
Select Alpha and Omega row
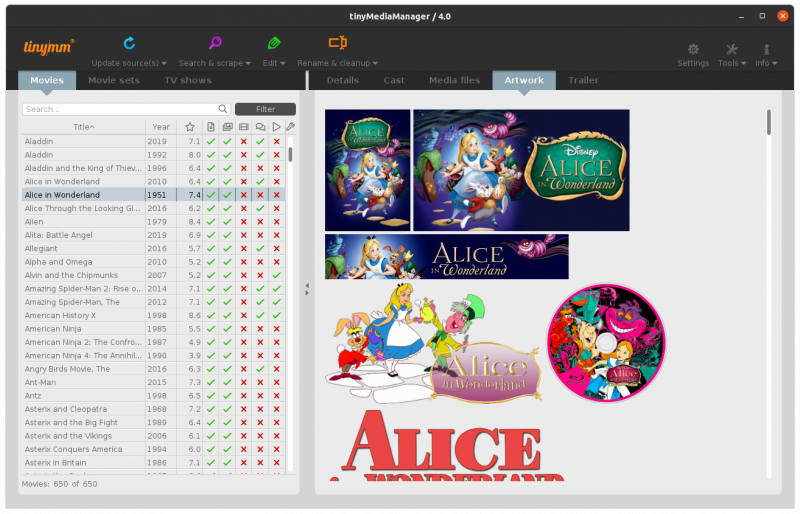pos(154,261)
